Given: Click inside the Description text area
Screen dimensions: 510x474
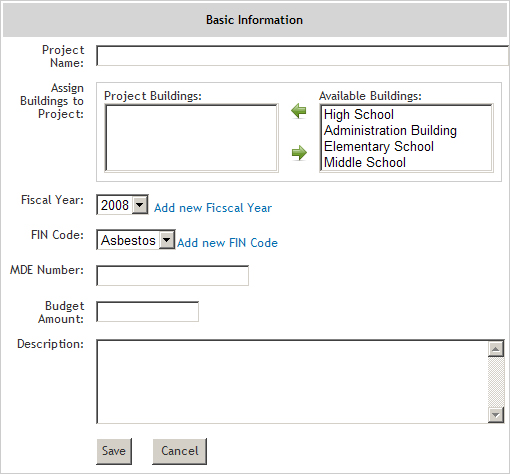Looking at the screenshot, I should click(x=292, y=382).
